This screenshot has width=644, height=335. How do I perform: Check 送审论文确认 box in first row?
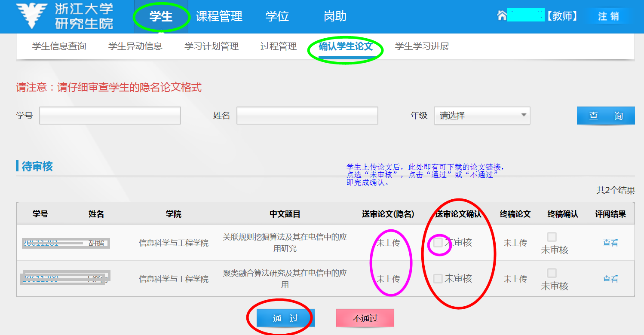click(x=438, y=243)
